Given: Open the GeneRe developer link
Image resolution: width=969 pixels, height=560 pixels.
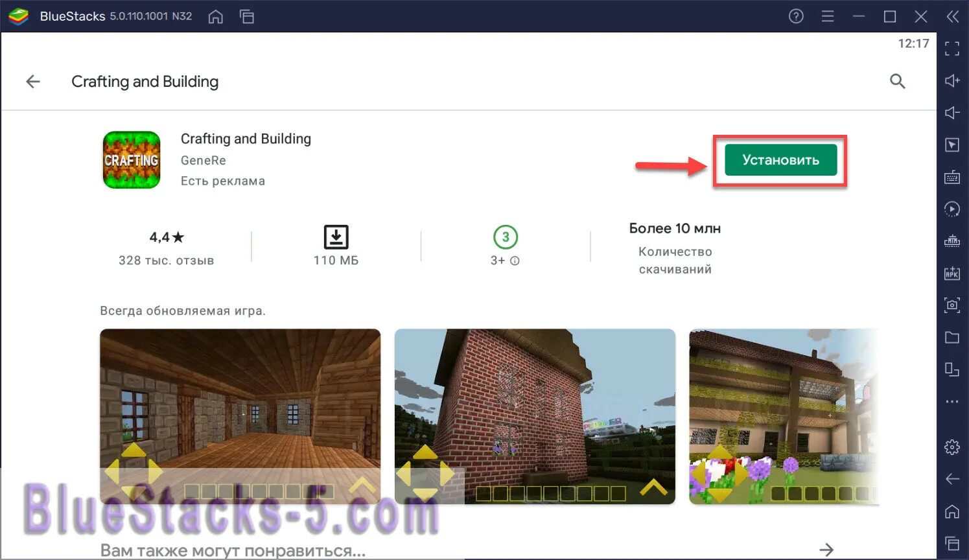Looking at the screenshot, I should (204, 160).
